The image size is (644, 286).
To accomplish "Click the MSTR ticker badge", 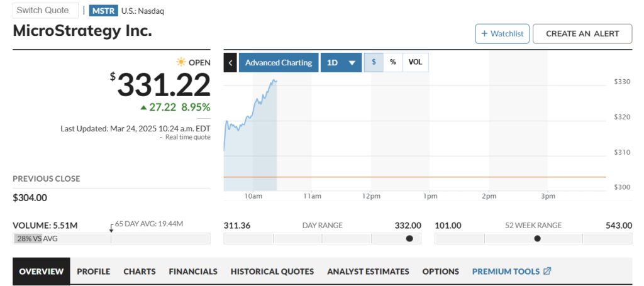I will (103, 11).
